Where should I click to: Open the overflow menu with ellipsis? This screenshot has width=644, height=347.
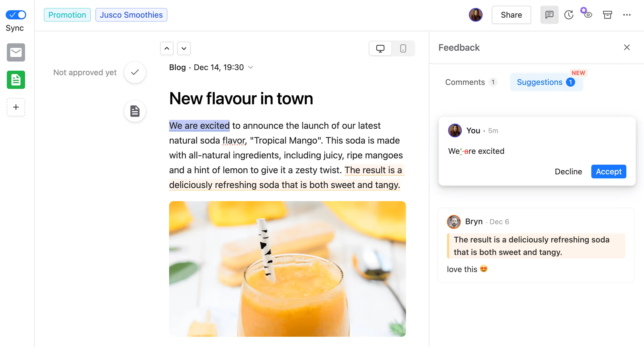[x=627, y=15]
